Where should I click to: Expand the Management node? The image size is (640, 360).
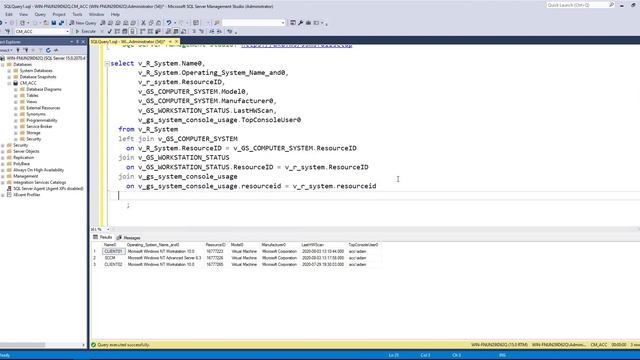[x=3, y=176]
